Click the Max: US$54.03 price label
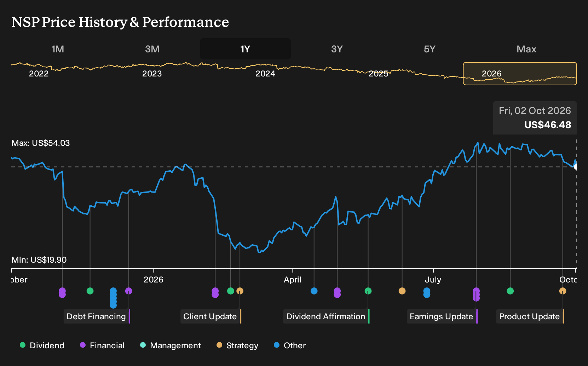This screenshot has width=588, height=366. point(41,143)
